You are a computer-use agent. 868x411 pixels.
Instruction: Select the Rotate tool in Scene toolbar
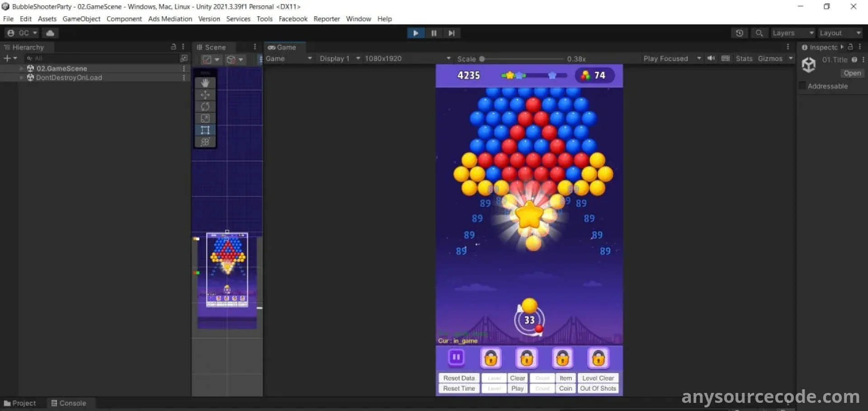coord(205,106)
